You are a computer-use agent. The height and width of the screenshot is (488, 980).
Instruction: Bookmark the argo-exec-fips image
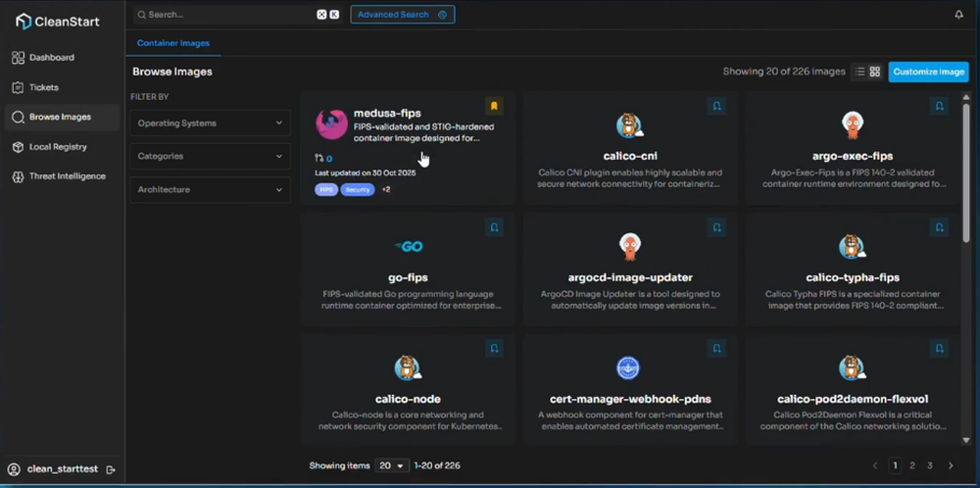tap(940, 106)
